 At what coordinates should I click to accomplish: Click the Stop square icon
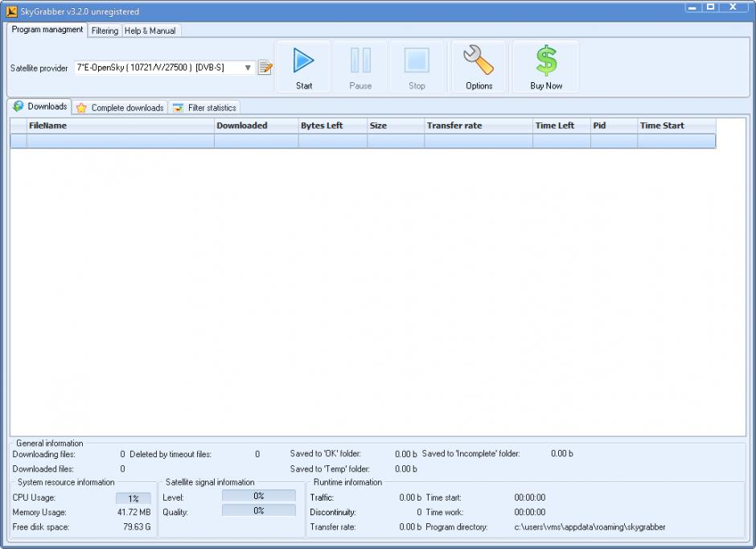point(417,61)
